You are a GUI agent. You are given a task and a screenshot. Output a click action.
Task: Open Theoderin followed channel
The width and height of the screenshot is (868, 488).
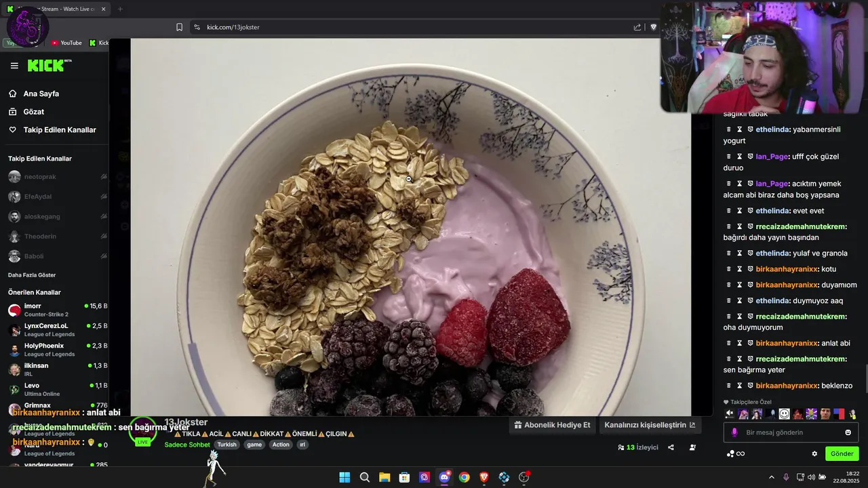tap(57, 237)
